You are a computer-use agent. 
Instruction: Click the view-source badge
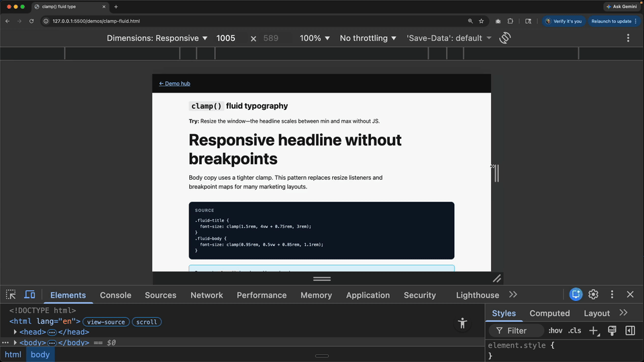tap(106, 322)
